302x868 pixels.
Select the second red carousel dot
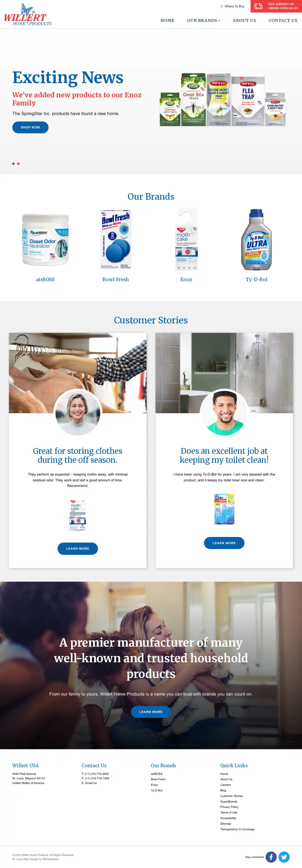[x=18, y=164]
